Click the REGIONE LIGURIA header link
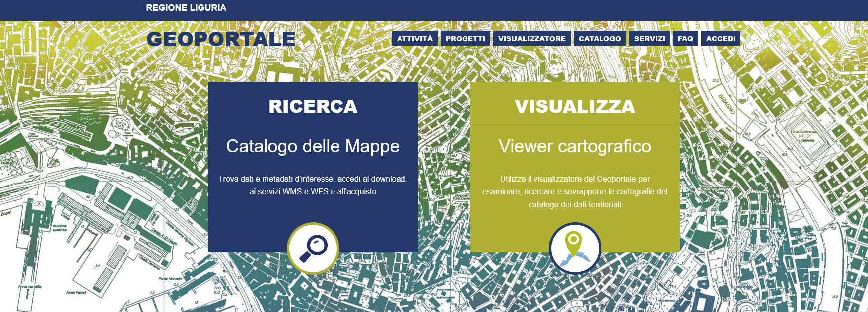Screen dimensions: 868x312 point(186,8)
